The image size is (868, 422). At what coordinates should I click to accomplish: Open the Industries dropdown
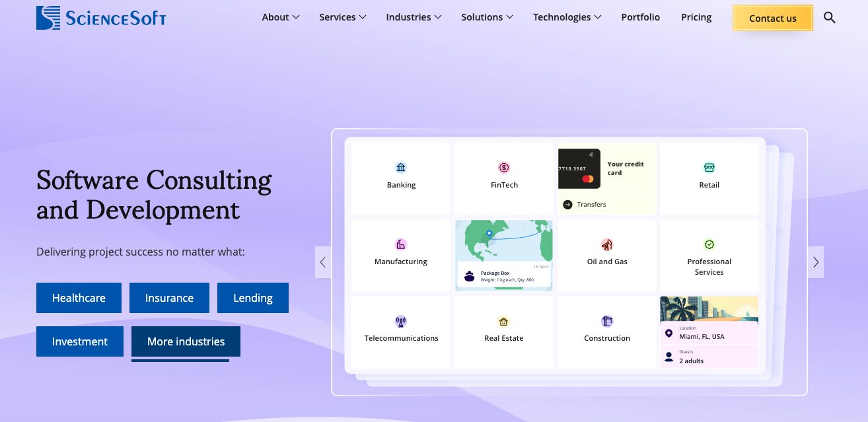[x=414, y=17]
